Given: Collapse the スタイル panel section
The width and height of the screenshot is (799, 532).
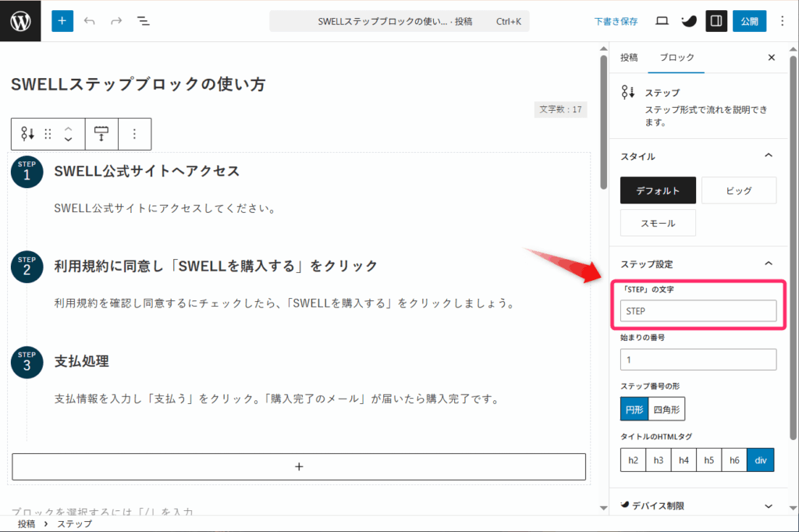Looking at the screenshot, I should 769,156.
